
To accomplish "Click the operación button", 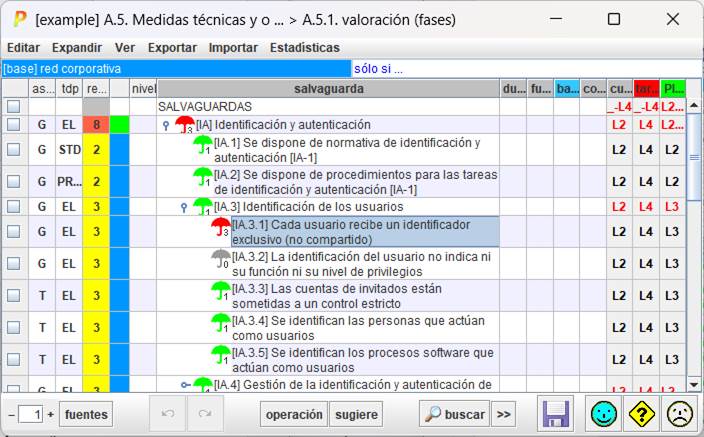I will click(x=294, y=414).
